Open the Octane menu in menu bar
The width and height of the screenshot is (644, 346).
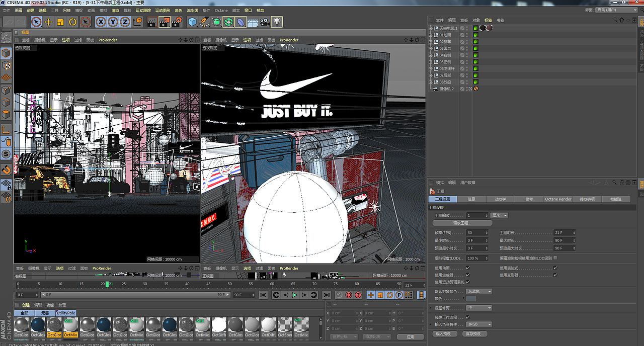221,10
